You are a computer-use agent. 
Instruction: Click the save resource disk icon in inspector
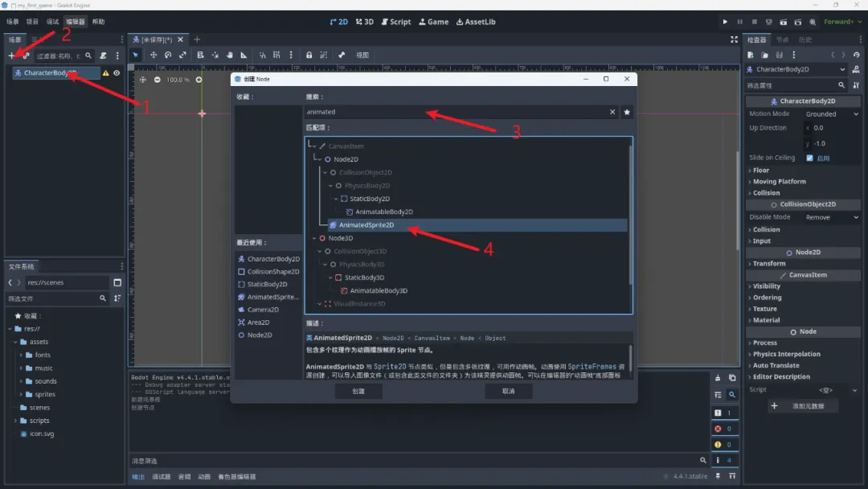[x=780, y=55]
